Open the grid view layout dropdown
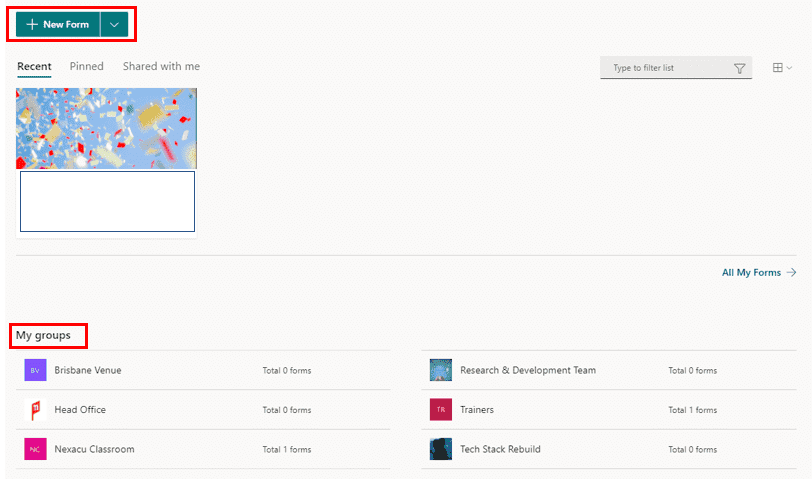Screen dimensions: 812x479 (782, 68)
